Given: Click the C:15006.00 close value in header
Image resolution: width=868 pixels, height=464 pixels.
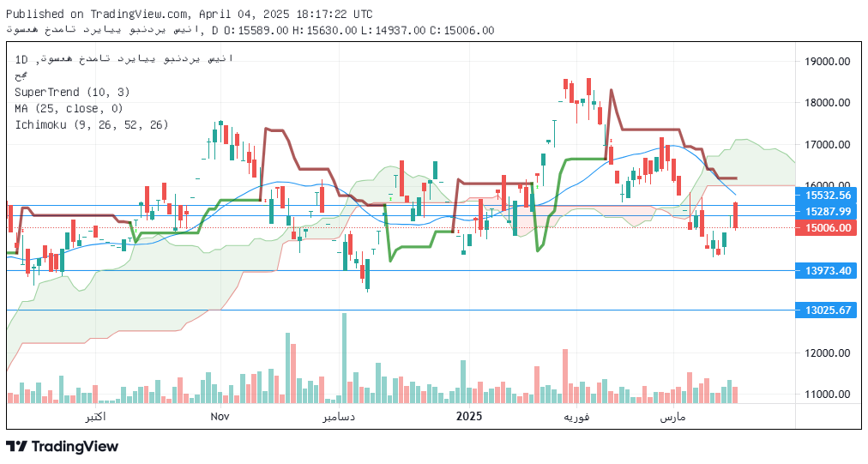Looking at the screenshot, I should (461, 31).
